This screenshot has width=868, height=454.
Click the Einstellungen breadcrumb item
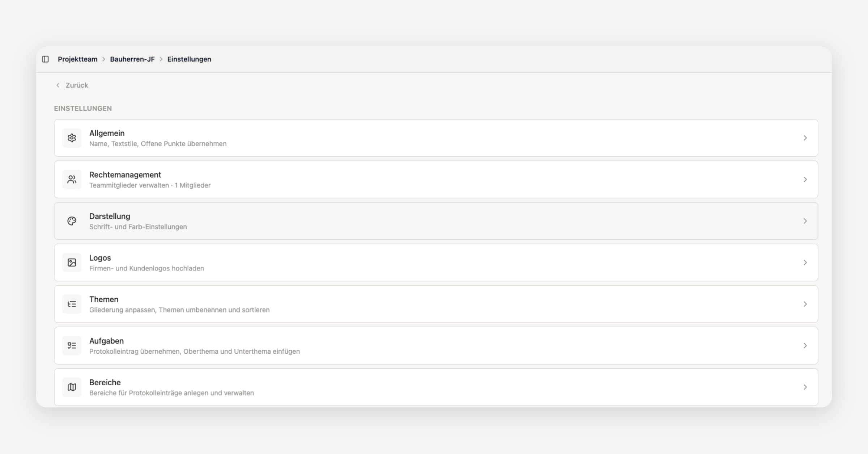(189, 59)
